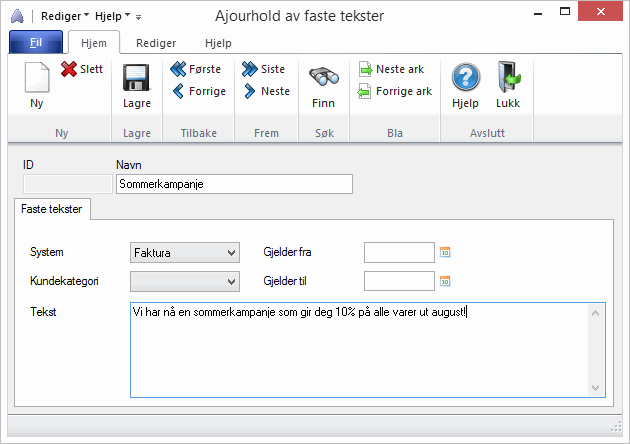This screenshot has width=630, height=444.
Task: Expand the System dropdown showing Faktura
Action: [x=232, y=253]
